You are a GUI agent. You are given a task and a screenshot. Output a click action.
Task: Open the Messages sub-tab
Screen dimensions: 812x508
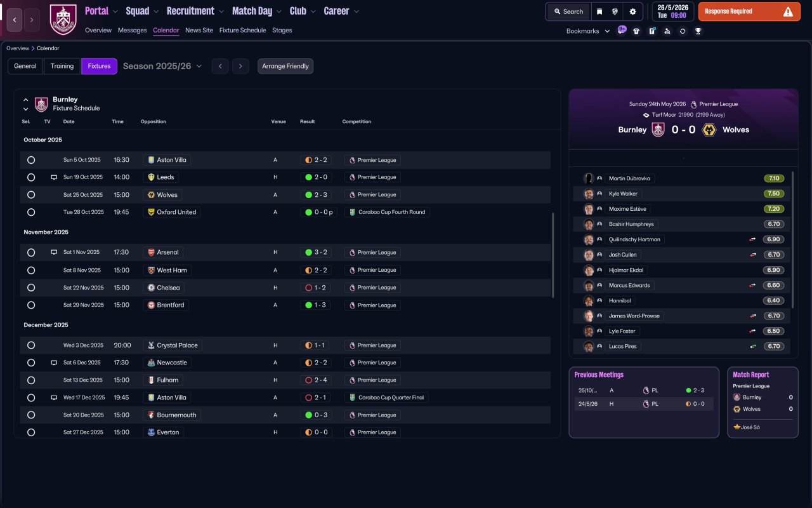point(132,30)
